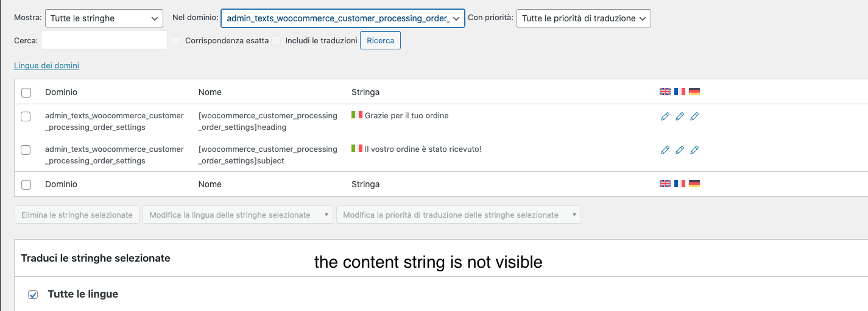Enable 'Corrispondenza esatta' checkbox
868x311 pixels.
coord(176,41)
